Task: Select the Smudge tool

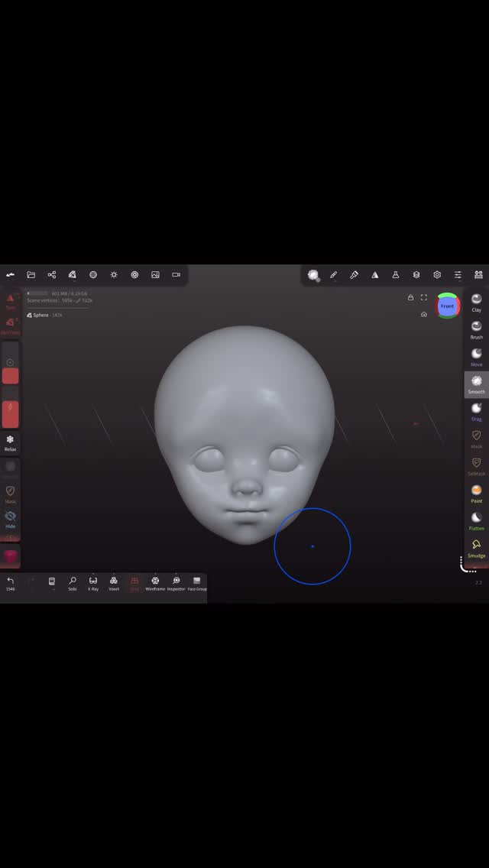Action: click(476, 548)
